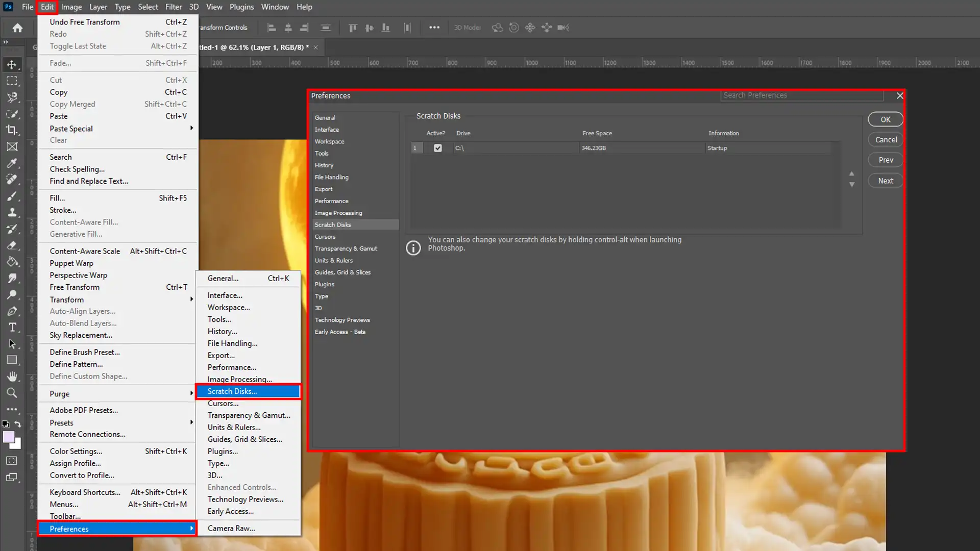This screenshot has height=551, width=980.
Task: Expand the Presets submenu
Action: point(118,422)
